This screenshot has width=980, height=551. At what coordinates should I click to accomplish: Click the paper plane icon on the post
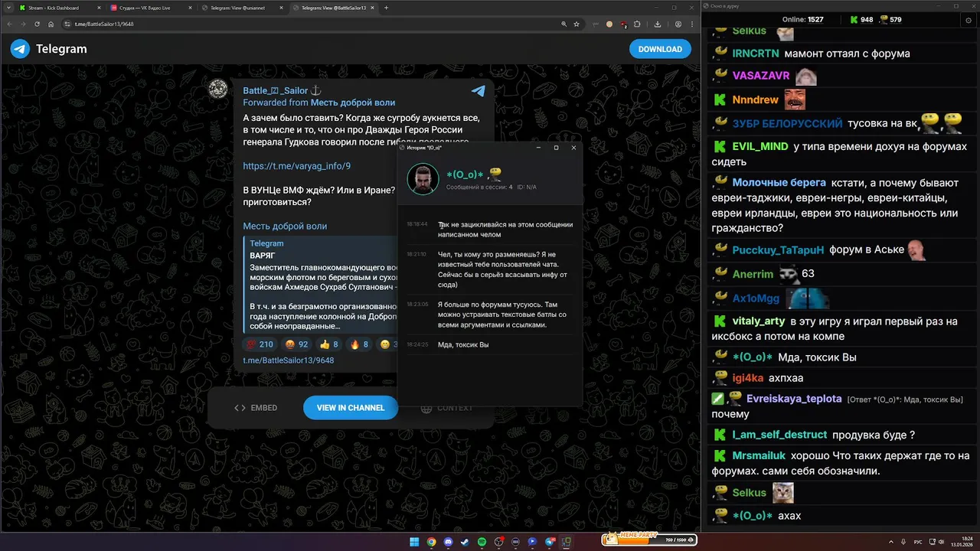click(478, 91)
